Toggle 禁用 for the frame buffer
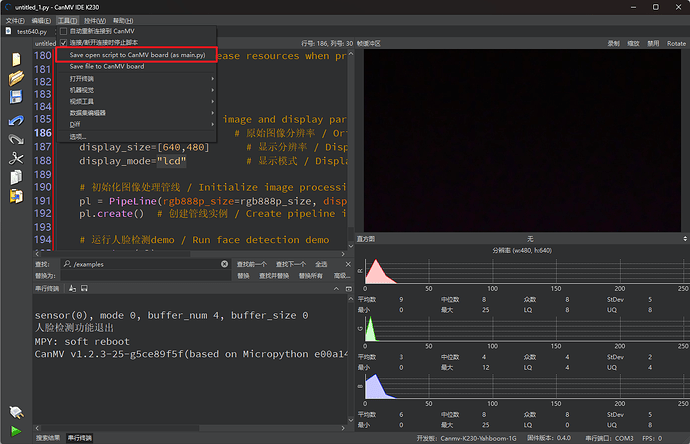The height and width of the screenshot is (444, 690). point(652,43)
